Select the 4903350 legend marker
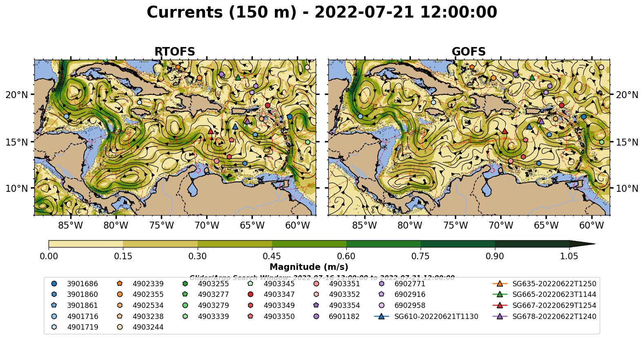Screen dimensions: 644x339 250,316
